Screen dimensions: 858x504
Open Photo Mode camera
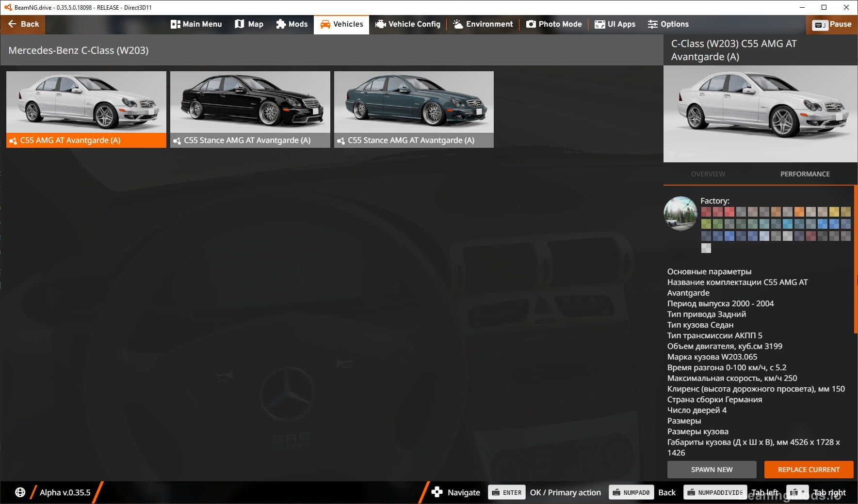pos(554,24)
